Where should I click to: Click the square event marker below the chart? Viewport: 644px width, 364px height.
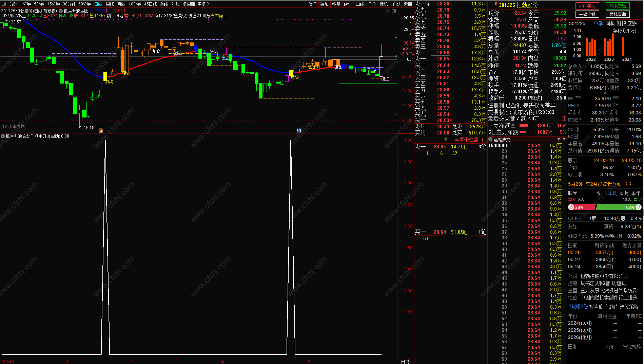(x=101, y=130)
